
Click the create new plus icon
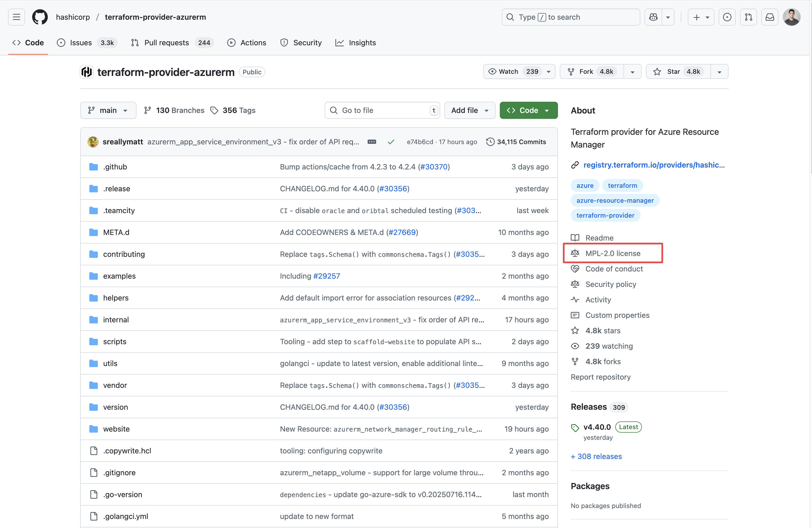(696, 17)
